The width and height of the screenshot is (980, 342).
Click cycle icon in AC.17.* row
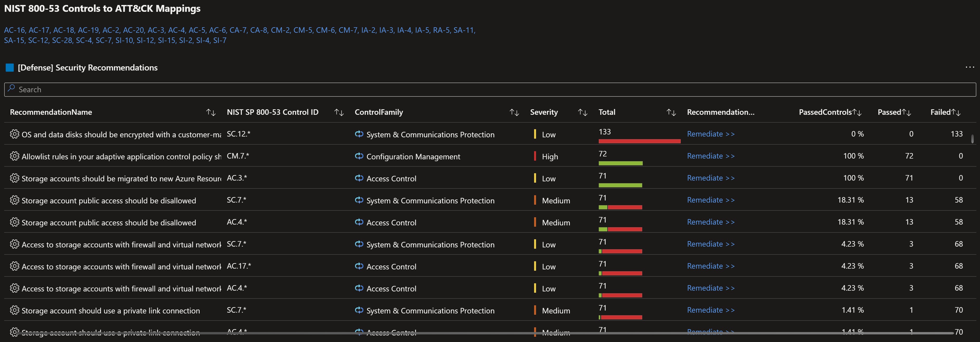pos(359,266)
